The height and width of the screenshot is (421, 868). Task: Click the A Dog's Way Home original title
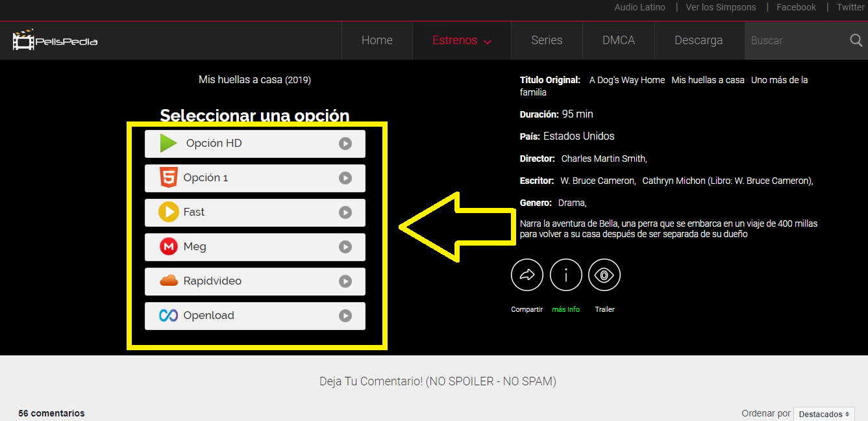pos(627,80)
